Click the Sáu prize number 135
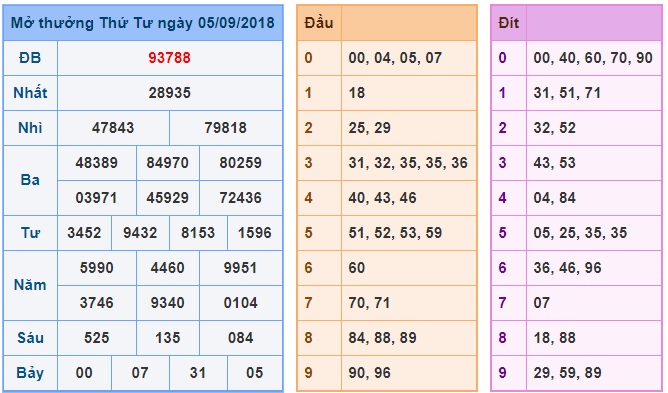 (x=167, y=338)
